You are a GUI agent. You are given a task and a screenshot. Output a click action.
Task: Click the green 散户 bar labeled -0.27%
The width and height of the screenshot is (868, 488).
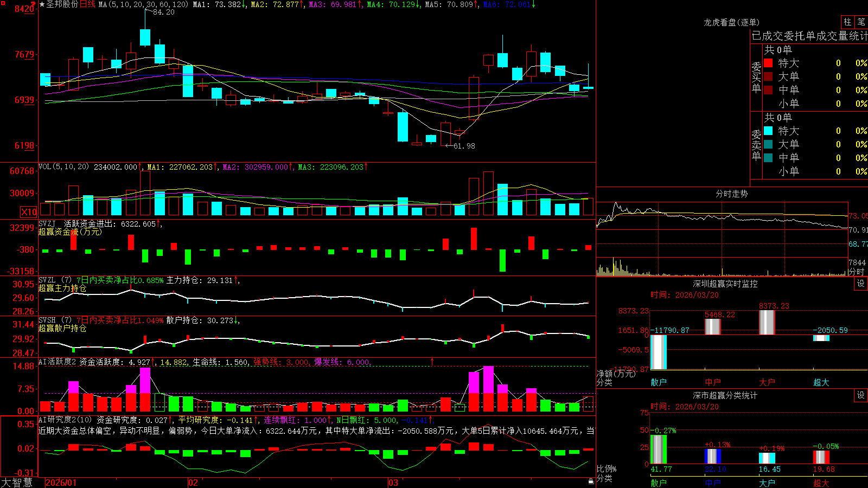(x=659, y=450)
